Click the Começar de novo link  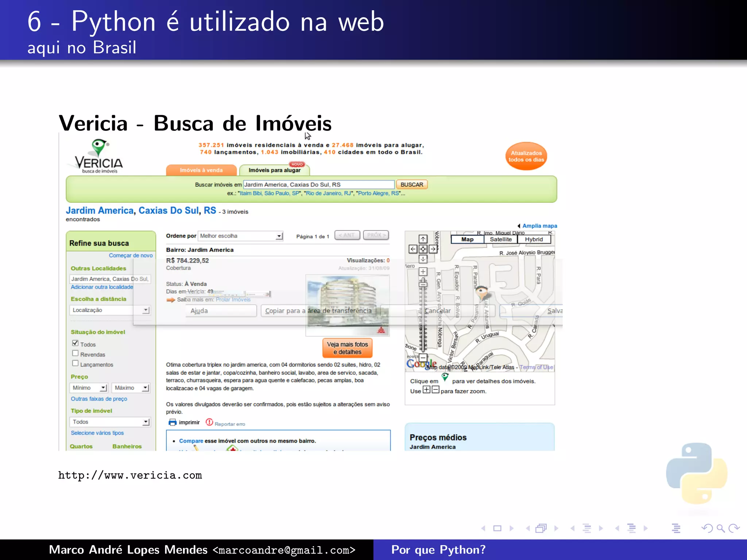point(131,256)
